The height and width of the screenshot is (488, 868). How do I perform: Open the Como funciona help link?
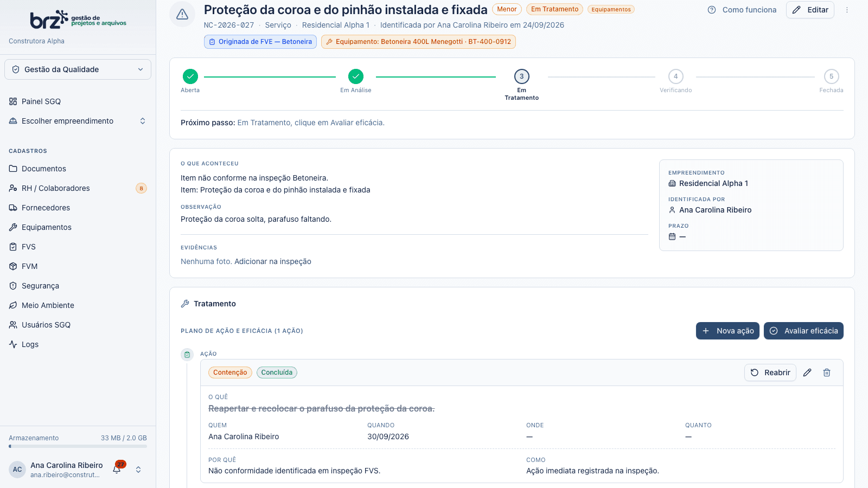point(742,10)
